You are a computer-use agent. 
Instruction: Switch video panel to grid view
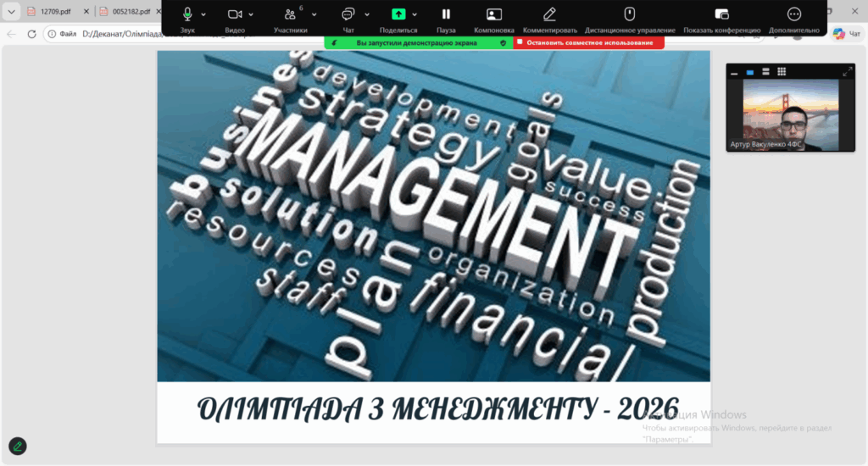click(782, 72)
